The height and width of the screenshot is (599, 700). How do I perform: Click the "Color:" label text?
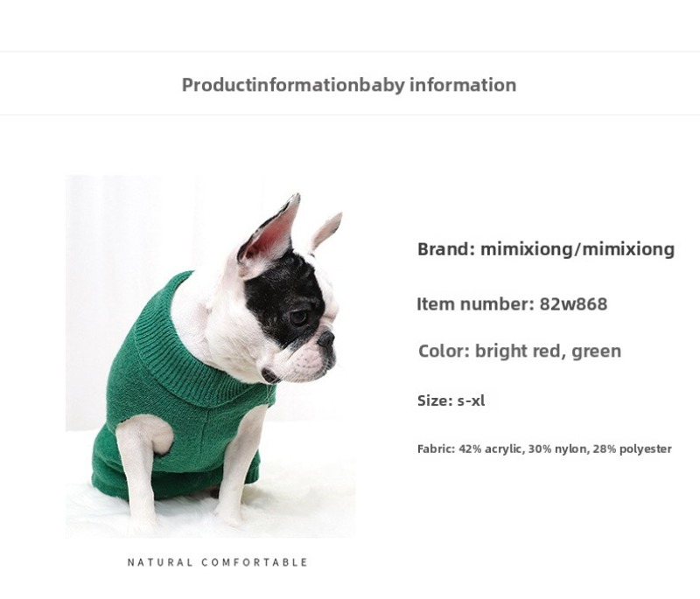click(444, 352)
